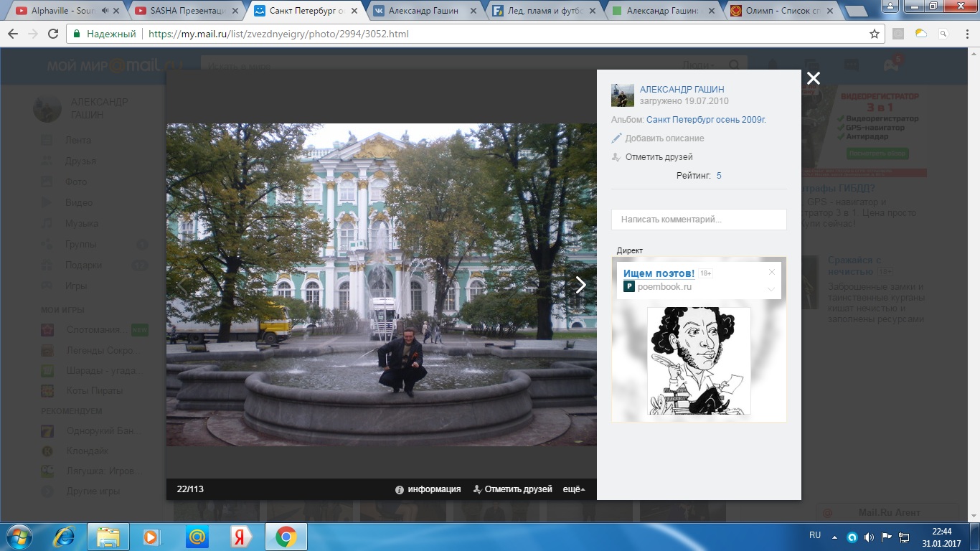Open Подарки in the left sidebar
This screenshot has height=551, width=980.
tap(84, 265)
